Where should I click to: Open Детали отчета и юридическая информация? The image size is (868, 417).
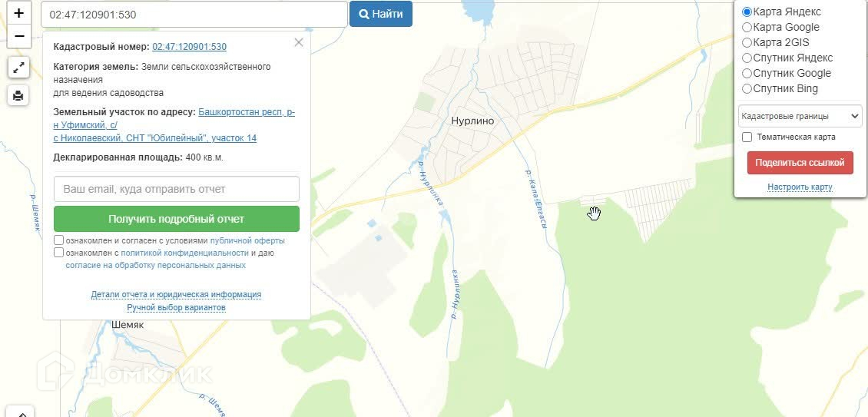pyautogui.click(x=176, y=294)
